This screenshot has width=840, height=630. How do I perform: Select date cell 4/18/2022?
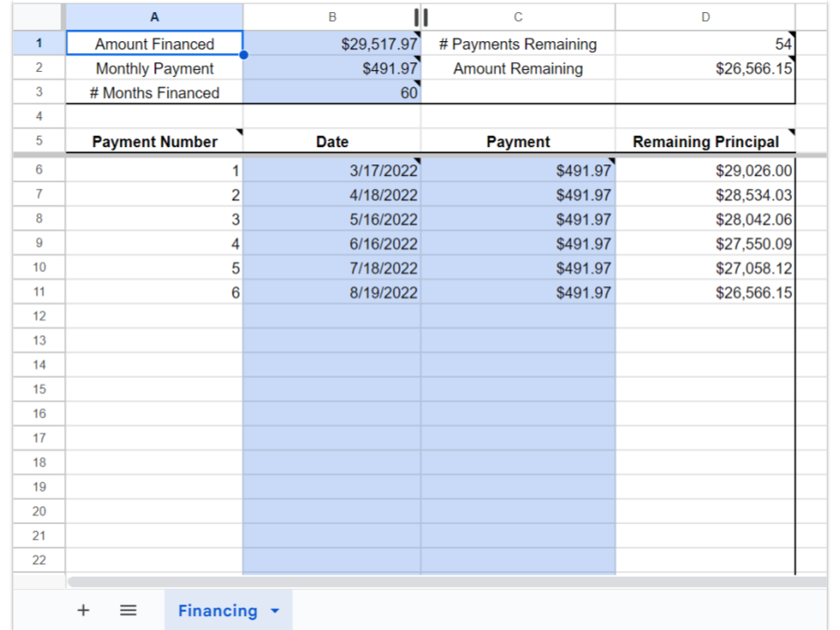point(332,194)
